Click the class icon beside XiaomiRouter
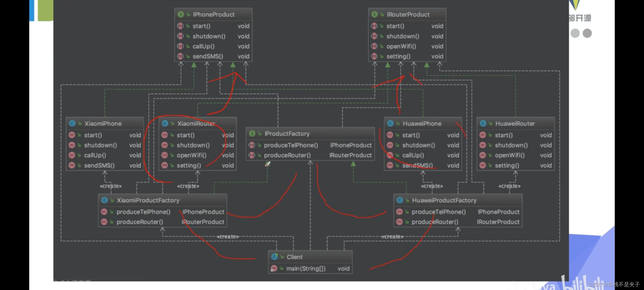 [165, 124]
